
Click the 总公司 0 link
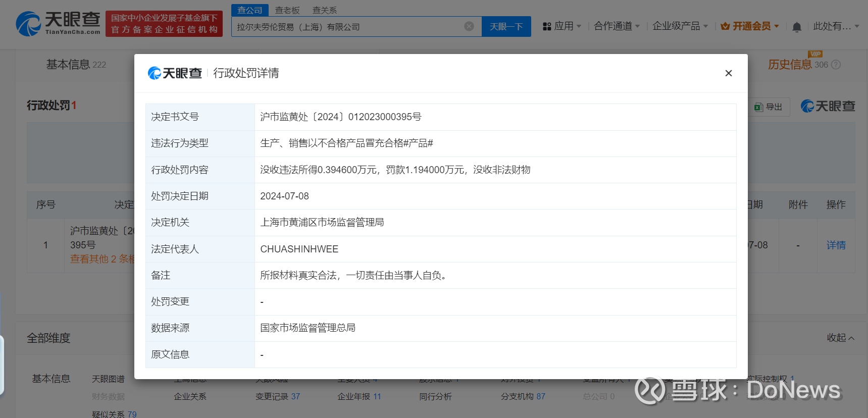tap(599, 397)
